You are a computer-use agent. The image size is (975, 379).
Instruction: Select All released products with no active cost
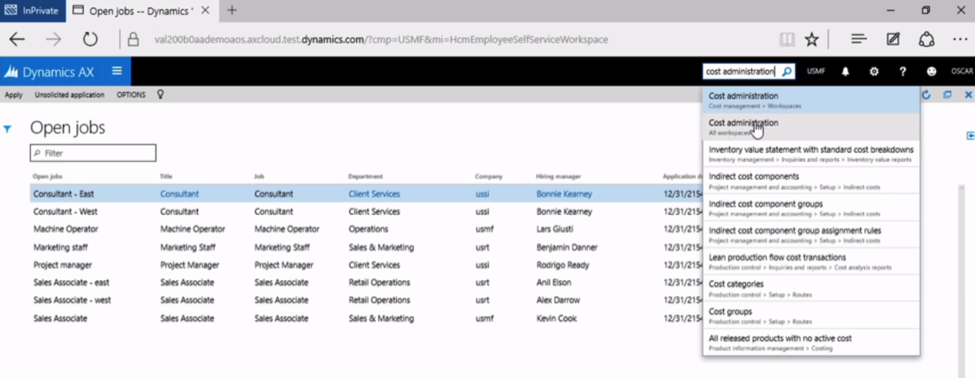[811, 342]
